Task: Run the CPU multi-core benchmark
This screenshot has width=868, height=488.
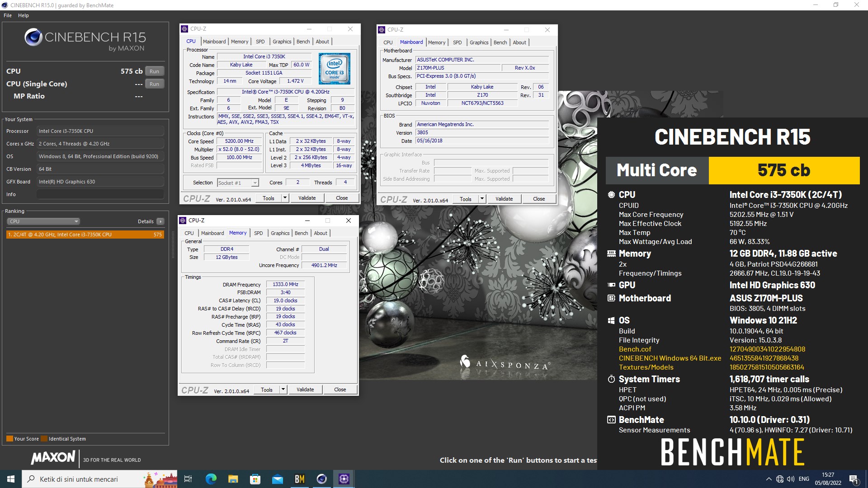Action: pos(155,71)
